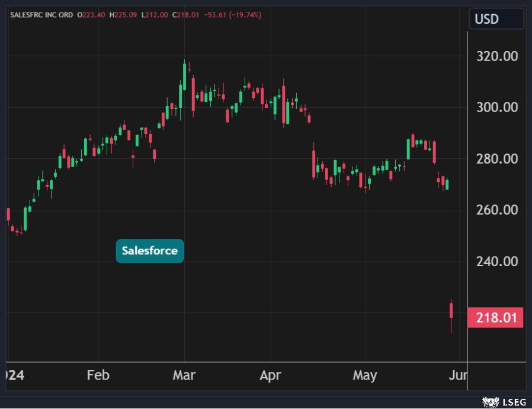Click the May time axis label
Screen dimensions: 532x409
click(x=364, y=375)
